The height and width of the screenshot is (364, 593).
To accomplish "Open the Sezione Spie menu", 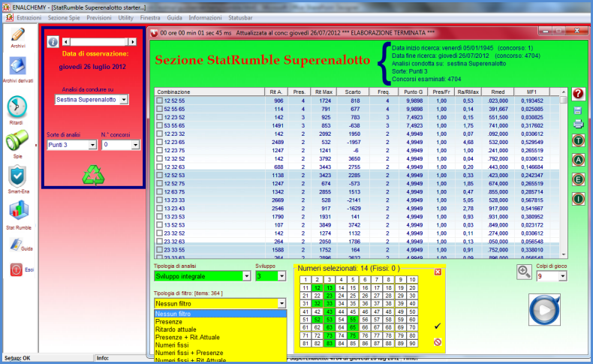I will (x=64, y=18).
